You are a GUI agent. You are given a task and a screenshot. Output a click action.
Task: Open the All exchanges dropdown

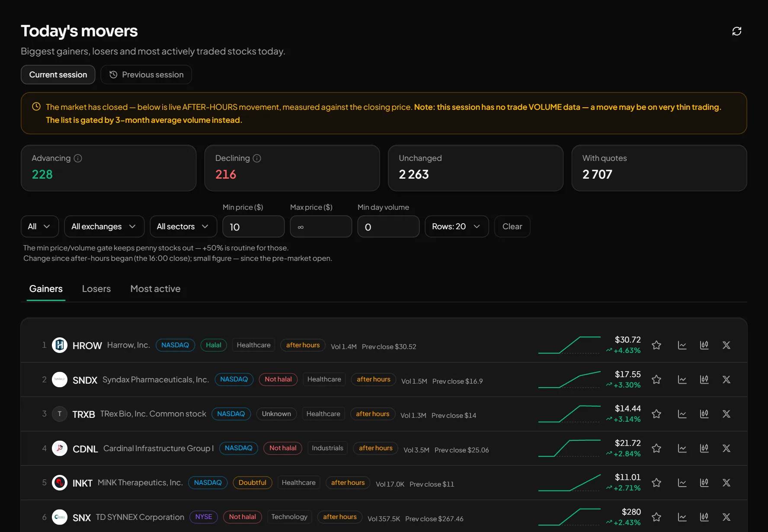tap(104, 227)
